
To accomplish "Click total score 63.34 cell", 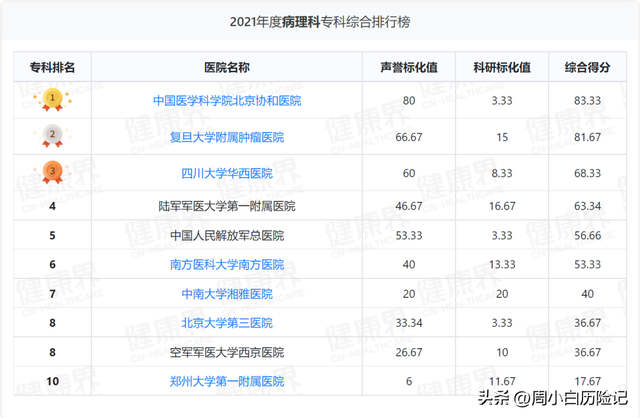I will [x=588, y=206].
